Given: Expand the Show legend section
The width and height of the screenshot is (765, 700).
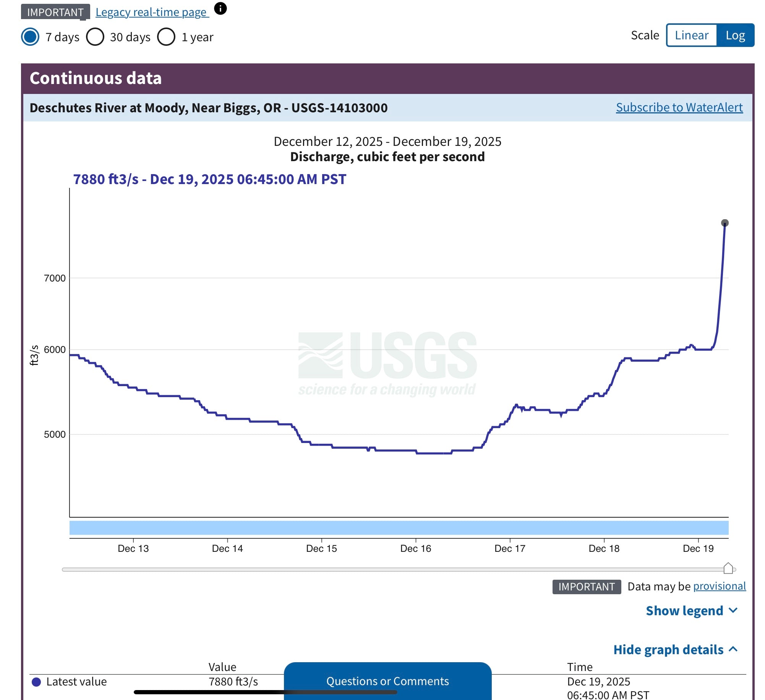Looking at the screenshot, I should tap(684, 611).
